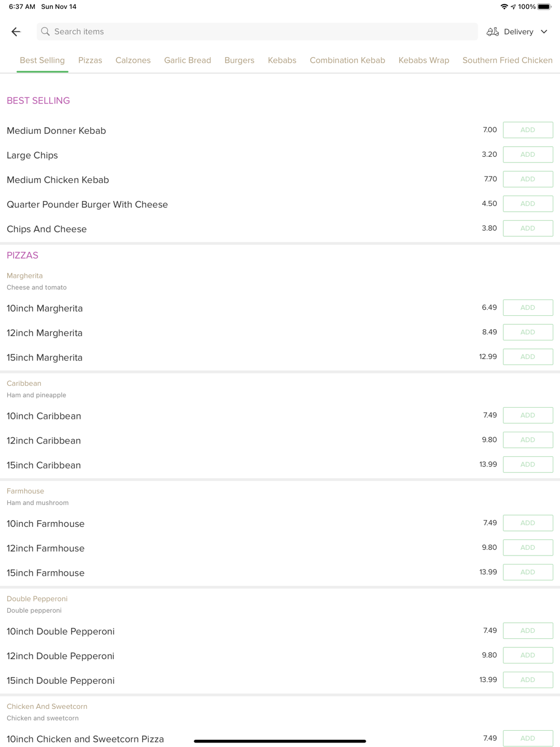Tap the delivery scooter icon
The image size is (560, 747).
492,32
